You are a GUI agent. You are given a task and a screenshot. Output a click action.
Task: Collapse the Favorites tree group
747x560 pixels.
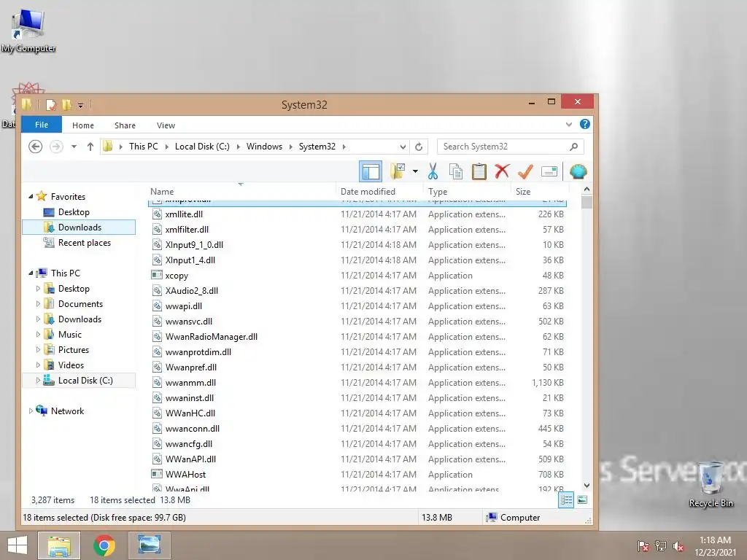(31, 196)
